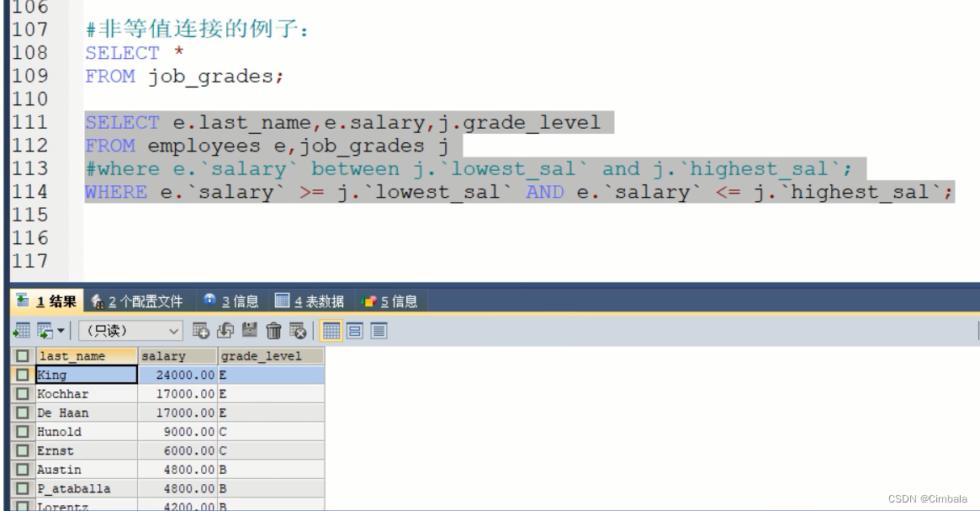Check the King row checkbox

point(23,375)
